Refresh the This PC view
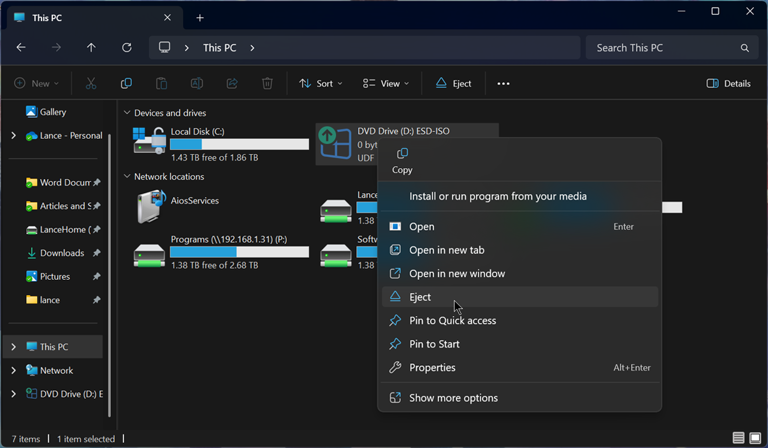Screen dimensions: 768x448 [126, 47]
